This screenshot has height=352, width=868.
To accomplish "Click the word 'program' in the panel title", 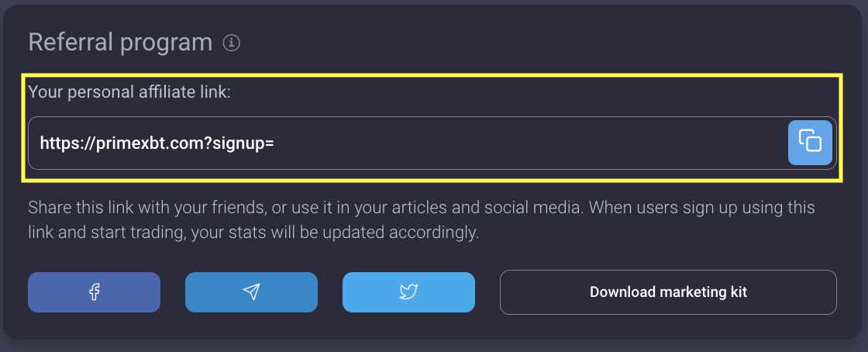I will [x=166, y=43].
